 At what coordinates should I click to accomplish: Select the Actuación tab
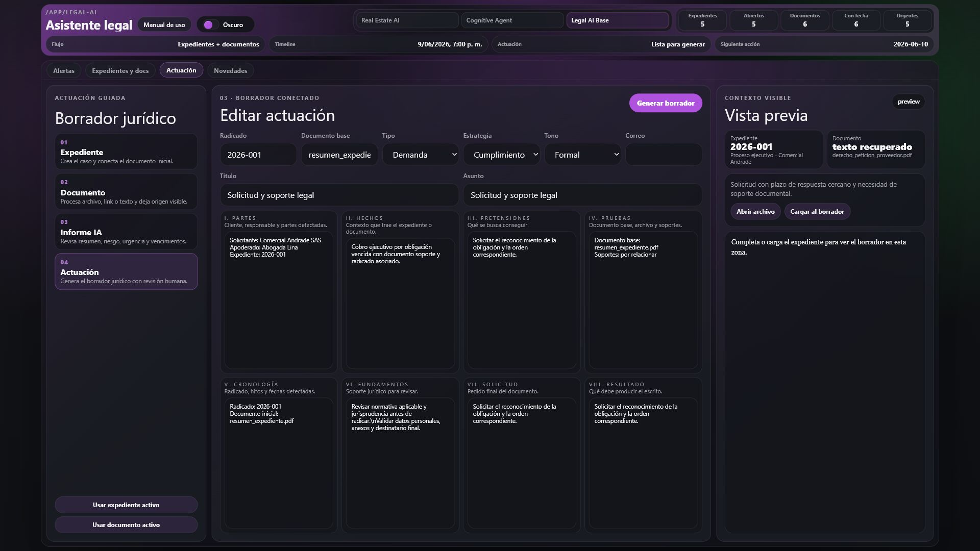tap(181, 70)
